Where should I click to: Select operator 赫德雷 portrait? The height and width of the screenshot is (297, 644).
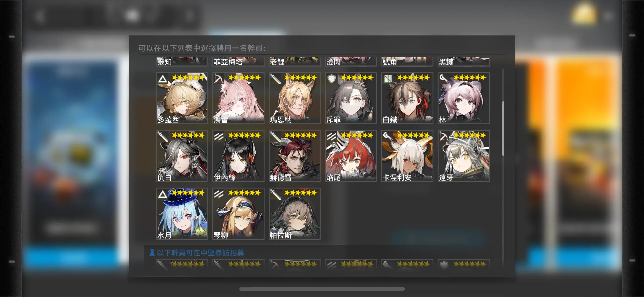(295, 156)
